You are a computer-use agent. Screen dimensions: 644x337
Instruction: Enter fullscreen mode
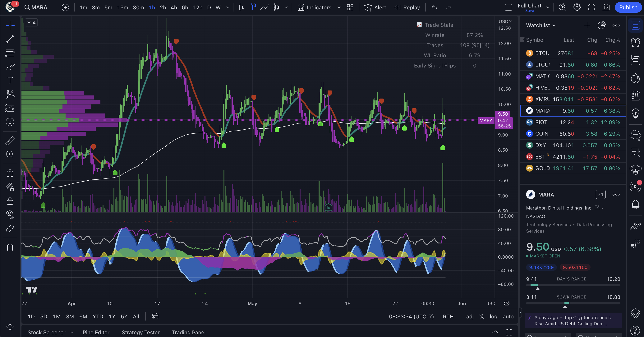point(591,7)
